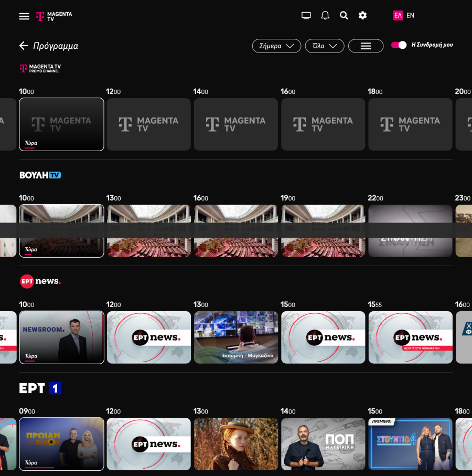
Task: Click the Πρόγραμμα page title
Action: [x=56, y=46]
